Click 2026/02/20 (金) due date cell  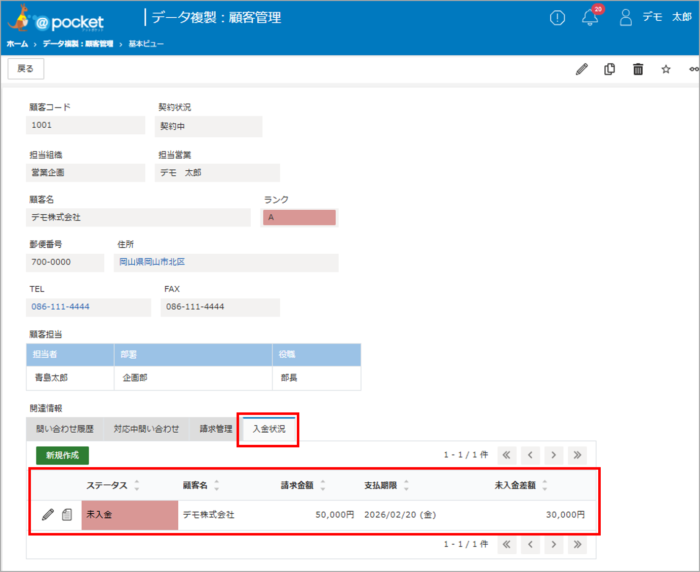(400, 515)
